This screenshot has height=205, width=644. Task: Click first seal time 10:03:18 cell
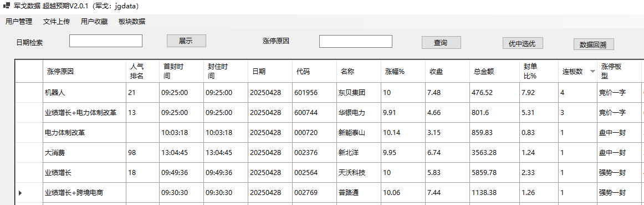181,133
